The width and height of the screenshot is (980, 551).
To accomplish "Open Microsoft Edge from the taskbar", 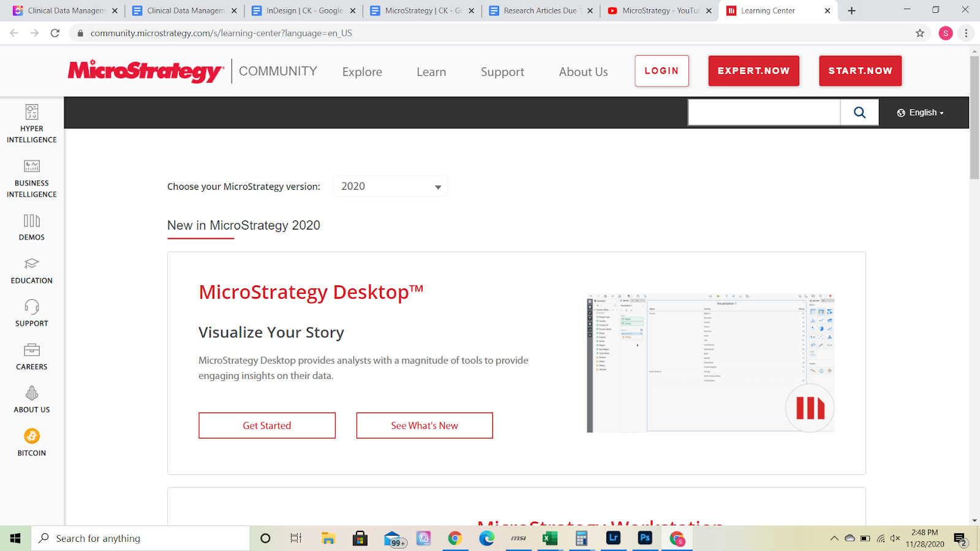I will pos(487,538).
